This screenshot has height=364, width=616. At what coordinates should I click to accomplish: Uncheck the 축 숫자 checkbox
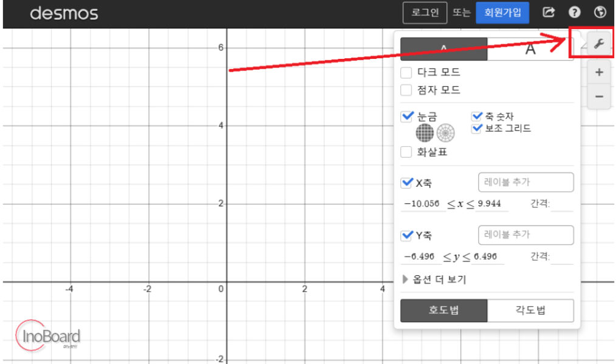476,116
